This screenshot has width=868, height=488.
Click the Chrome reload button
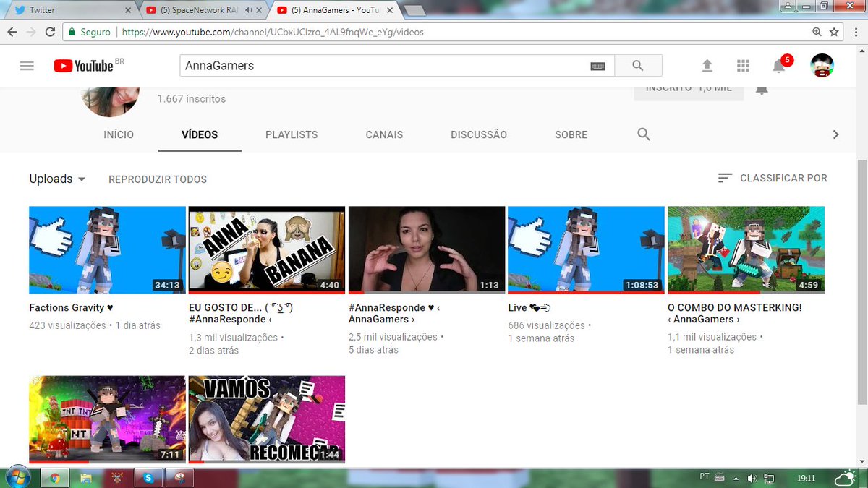coord(50,32)
